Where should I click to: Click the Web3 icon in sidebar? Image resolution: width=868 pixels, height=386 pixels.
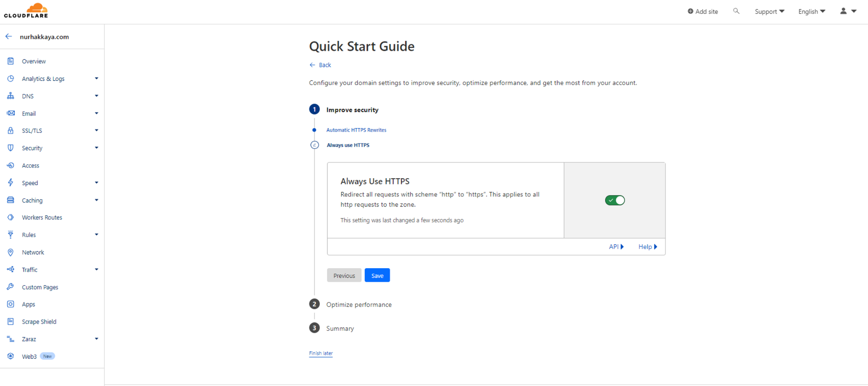(x=10, y=356)
